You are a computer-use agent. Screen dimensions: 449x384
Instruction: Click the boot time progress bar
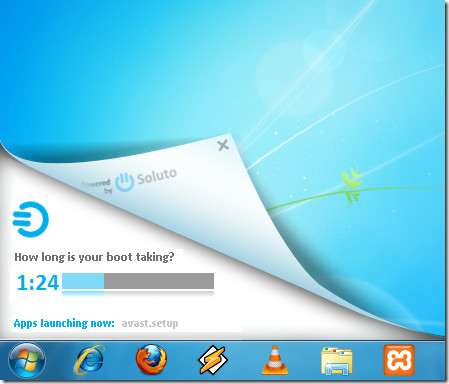(138, 282)
